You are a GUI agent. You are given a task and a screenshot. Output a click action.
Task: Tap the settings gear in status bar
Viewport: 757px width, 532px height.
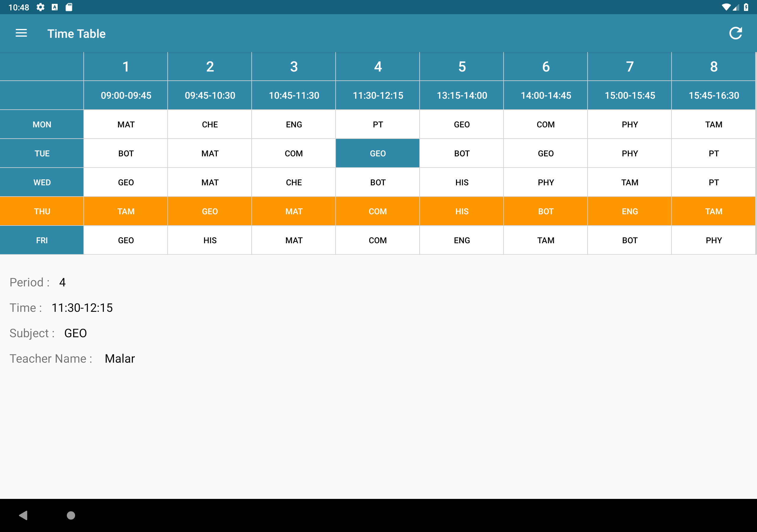pyautogui.click(x=40, y=7)
